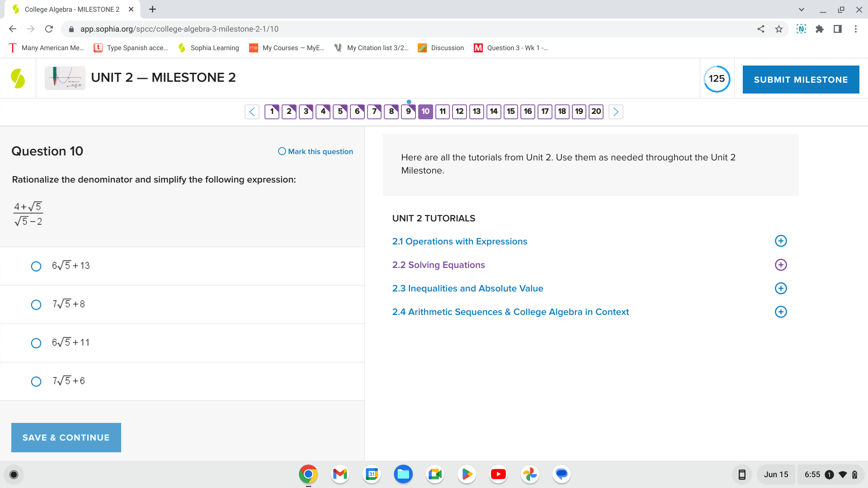Viewport: 868px width, 488px height.
Task: Bookmark page with the star icon
Action: point(779,29)
